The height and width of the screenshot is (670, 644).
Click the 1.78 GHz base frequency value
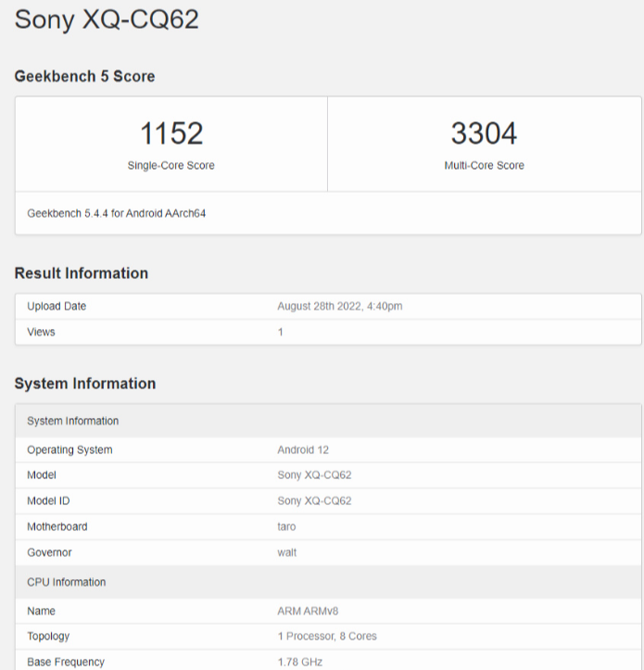(300, 662)
